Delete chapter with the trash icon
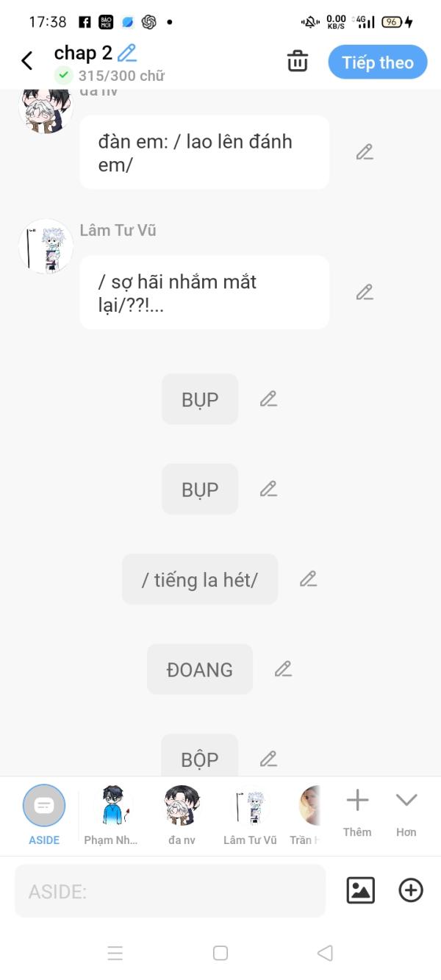Image resolution: width=441 pixels, height=980 pixels. tap(298, 61)
